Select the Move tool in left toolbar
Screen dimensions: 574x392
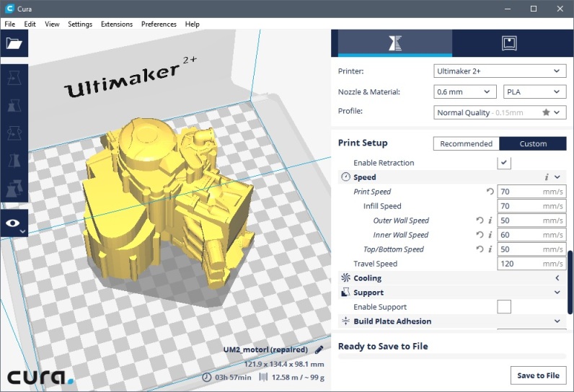coord(14,78)
